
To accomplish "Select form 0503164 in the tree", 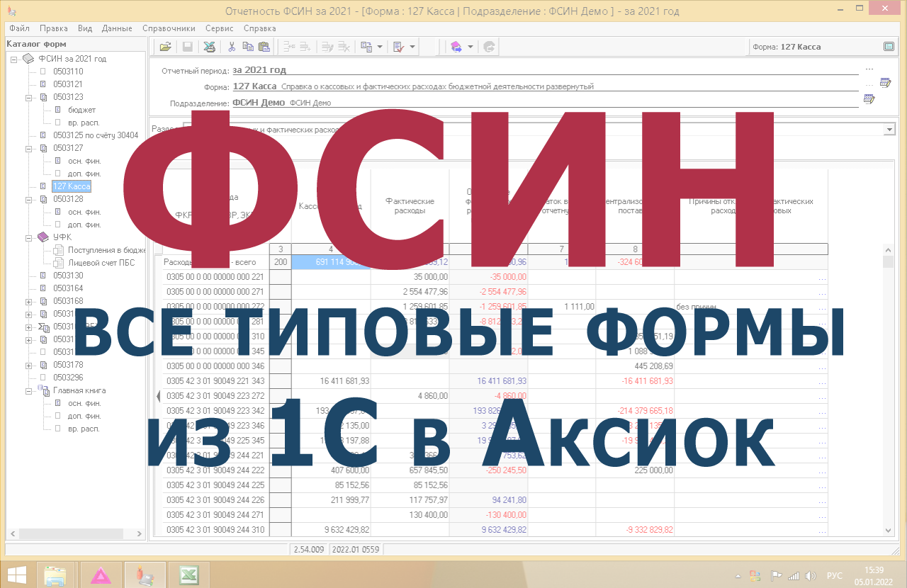I will [x=68, y=288].
